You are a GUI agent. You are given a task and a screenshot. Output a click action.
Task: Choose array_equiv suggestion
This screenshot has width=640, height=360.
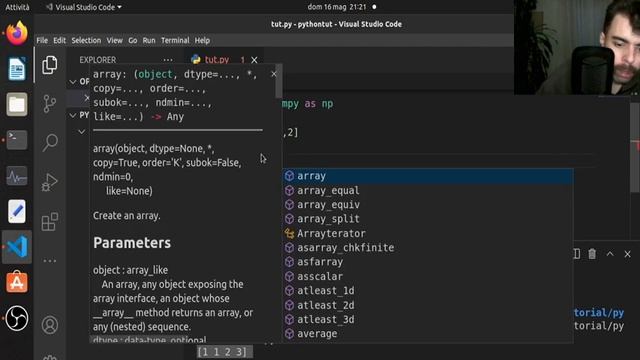point(428,204)
